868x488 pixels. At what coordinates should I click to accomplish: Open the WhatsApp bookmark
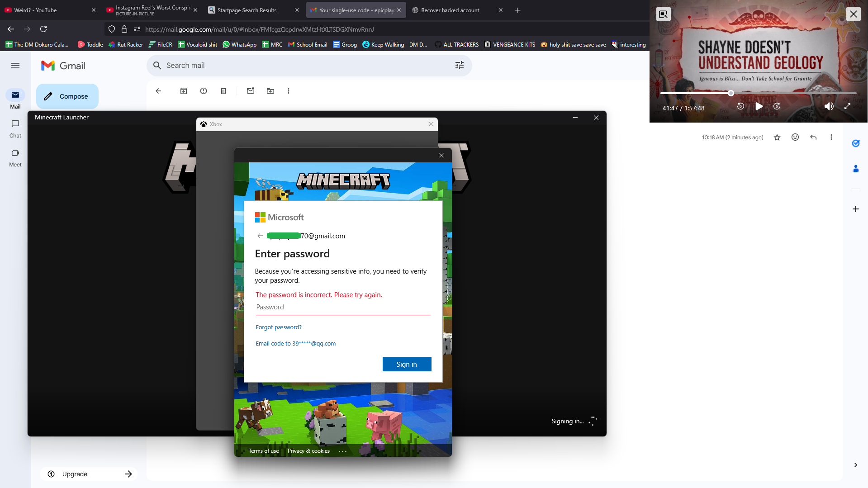[x=239, y=44]
